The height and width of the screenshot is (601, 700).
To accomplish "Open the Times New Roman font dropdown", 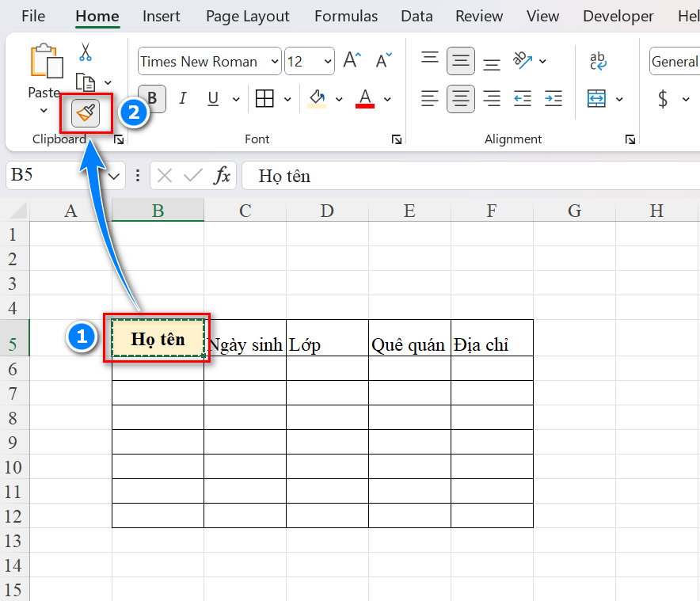I will [x=275, y=62].
